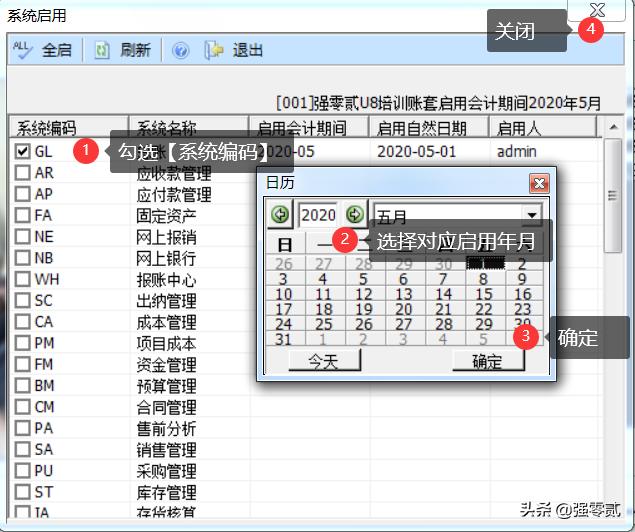Select day 22 in the calendar

[x=484, y=309]
